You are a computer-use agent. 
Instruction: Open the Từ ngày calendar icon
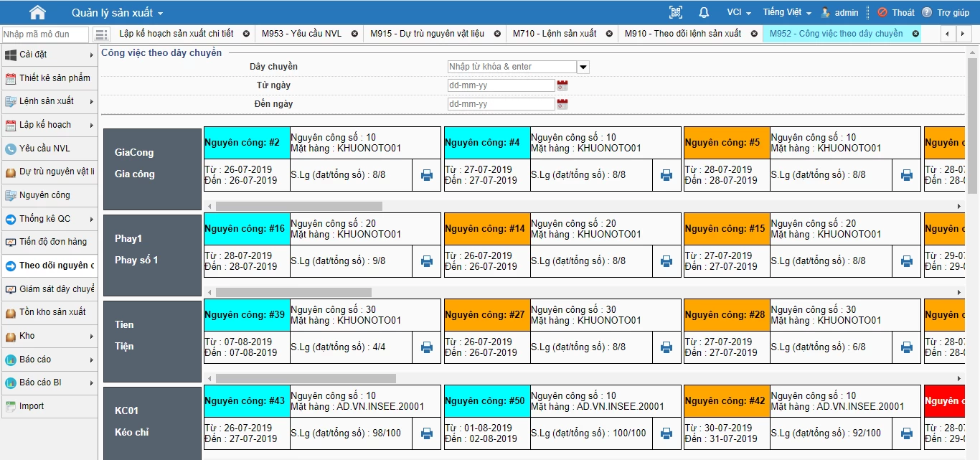[x=562, y=85]
